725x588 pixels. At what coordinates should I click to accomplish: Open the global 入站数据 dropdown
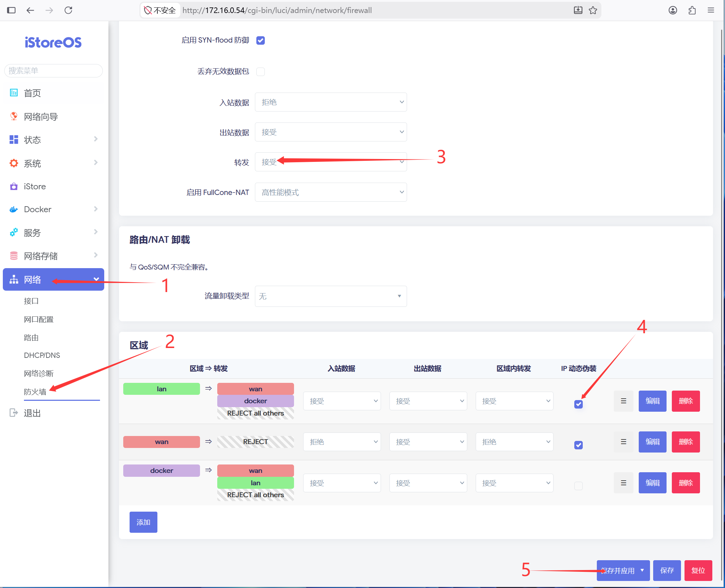(331, 102)
